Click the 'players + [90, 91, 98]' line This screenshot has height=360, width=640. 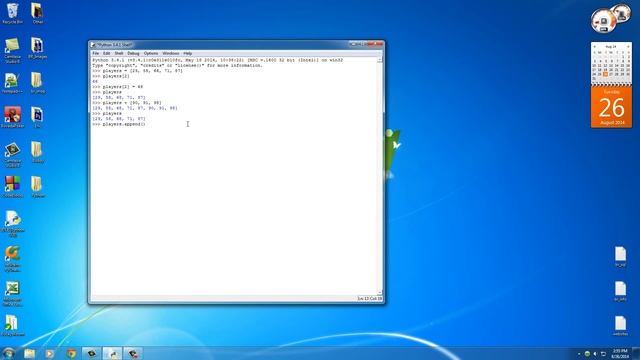pyautogui.click(x=127, y=103)
